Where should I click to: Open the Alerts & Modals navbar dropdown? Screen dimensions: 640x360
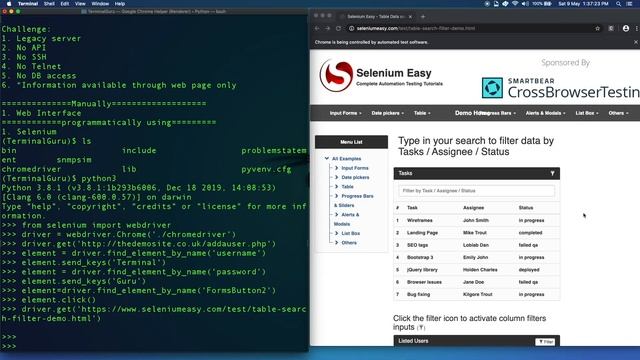[x=545, y=113]
